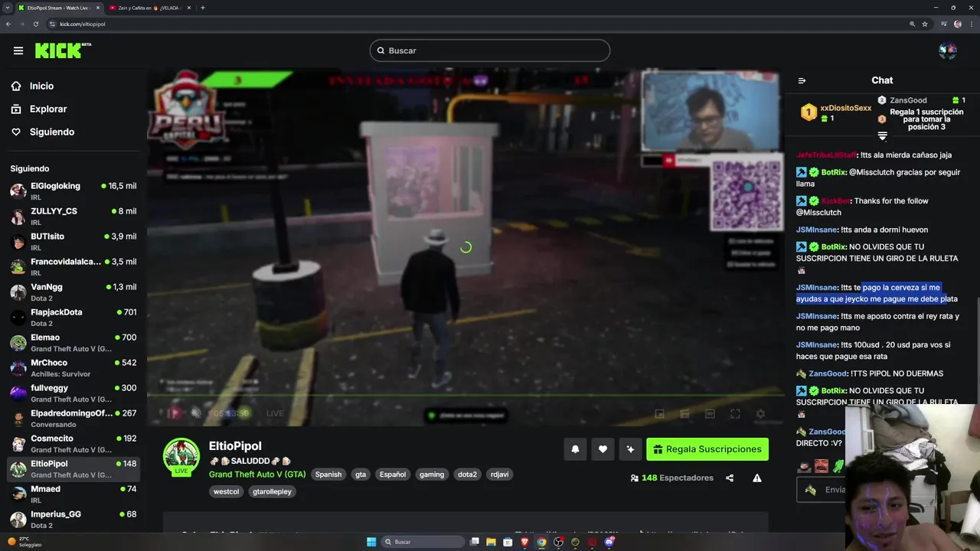This screenshot has height=551, width=980.
Task: Open OBS Studio from taskbar
Action: [x=558, y=542]
